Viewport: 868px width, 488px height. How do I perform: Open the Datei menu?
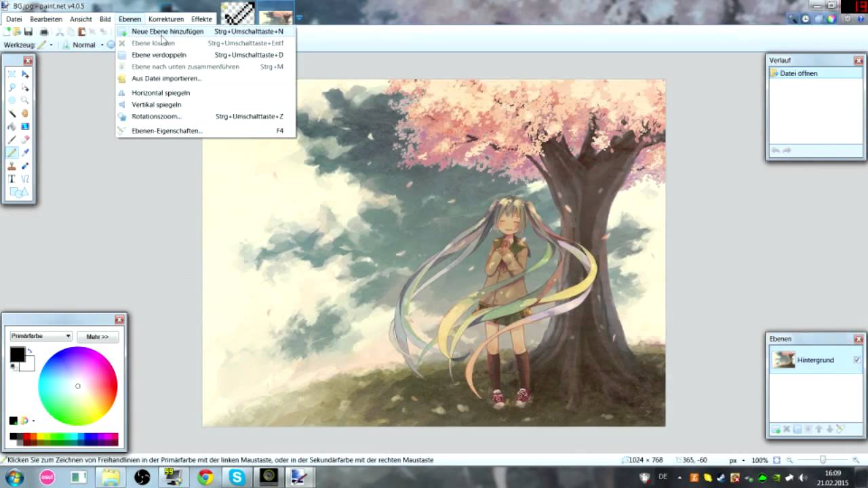coord(14,19)
